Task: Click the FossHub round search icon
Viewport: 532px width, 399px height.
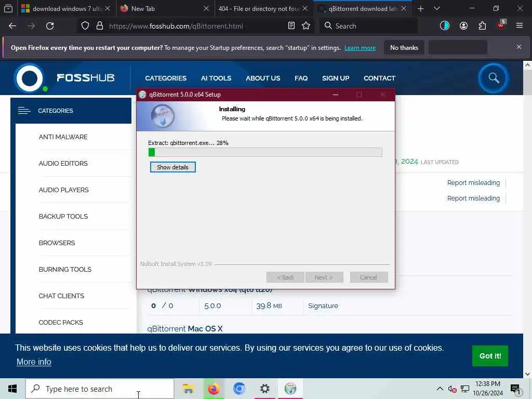Action: click(x=494, y=78)
